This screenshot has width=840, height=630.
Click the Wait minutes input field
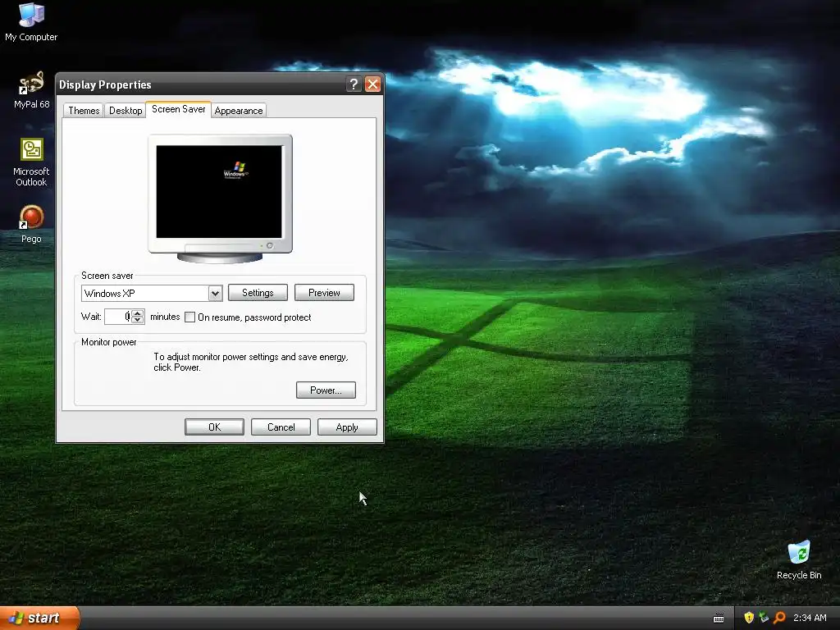coord(118,317)
